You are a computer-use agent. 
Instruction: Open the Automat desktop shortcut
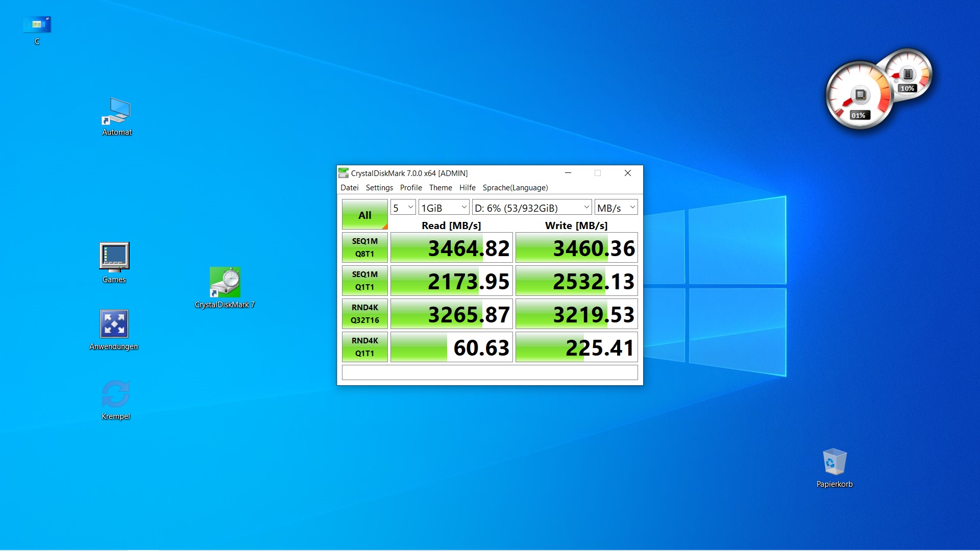[x=117, y=113]
